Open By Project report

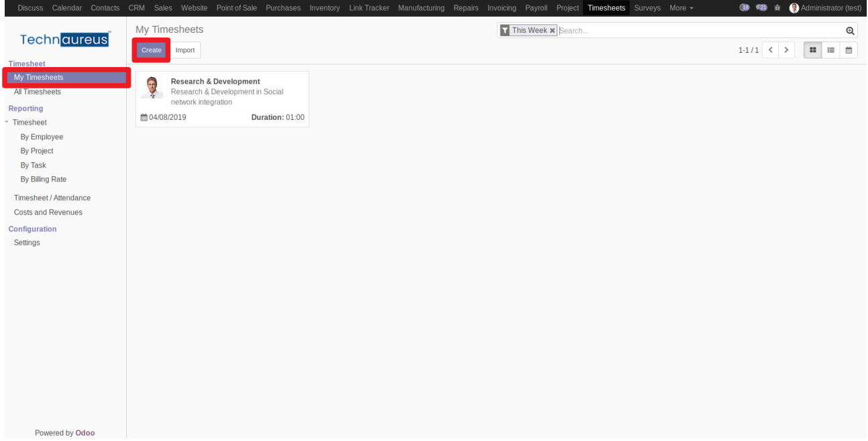[37, 151]
